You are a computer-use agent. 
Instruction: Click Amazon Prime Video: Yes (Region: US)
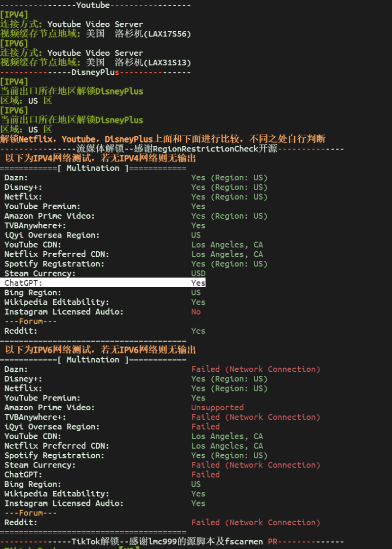click(x=136, y=216)
